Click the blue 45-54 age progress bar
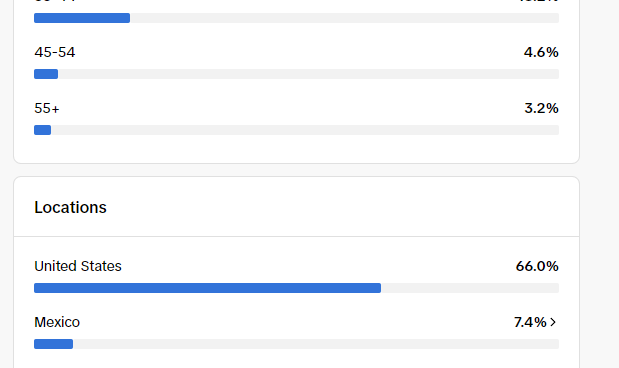 46,74
